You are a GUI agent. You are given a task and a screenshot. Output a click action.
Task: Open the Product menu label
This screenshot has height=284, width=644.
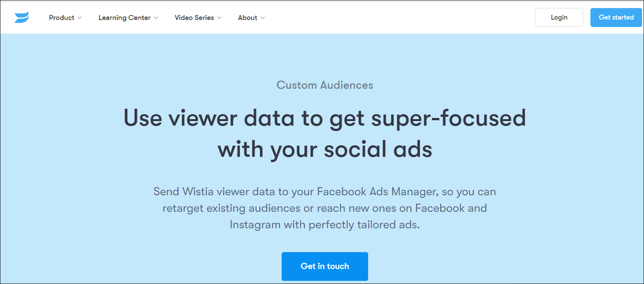coord(62,18)
